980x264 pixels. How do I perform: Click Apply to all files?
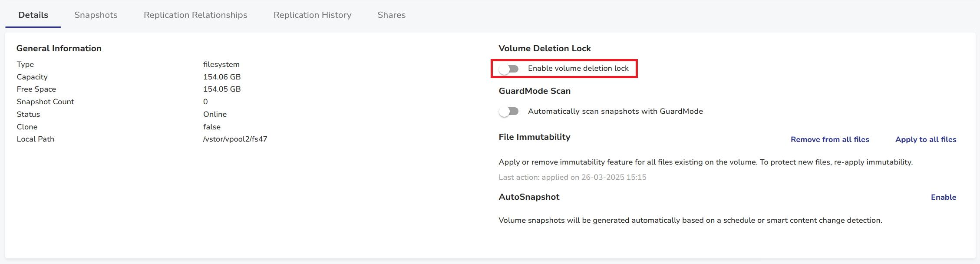click(925, 139)
